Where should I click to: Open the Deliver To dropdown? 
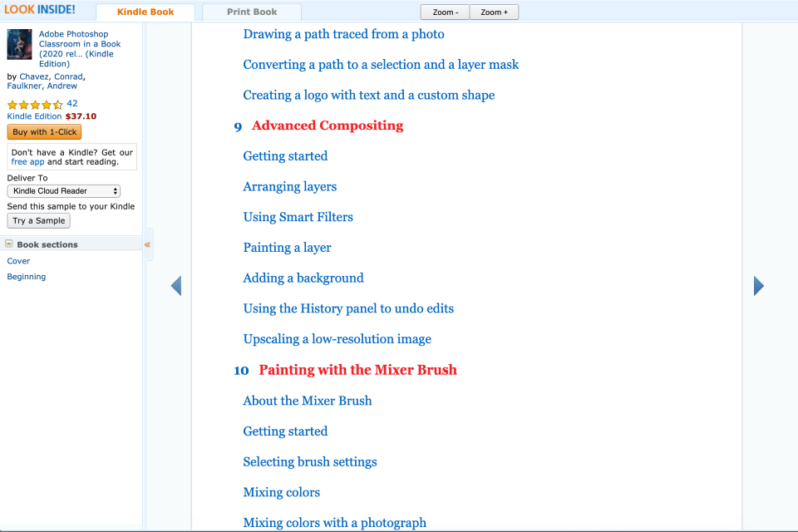64,191
